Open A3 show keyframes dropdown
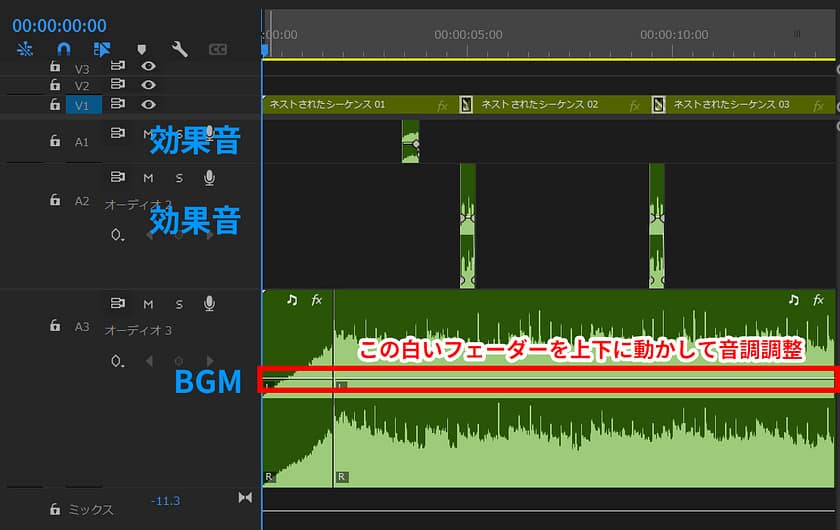Viewport: 840px width, 530px height. 117,361
